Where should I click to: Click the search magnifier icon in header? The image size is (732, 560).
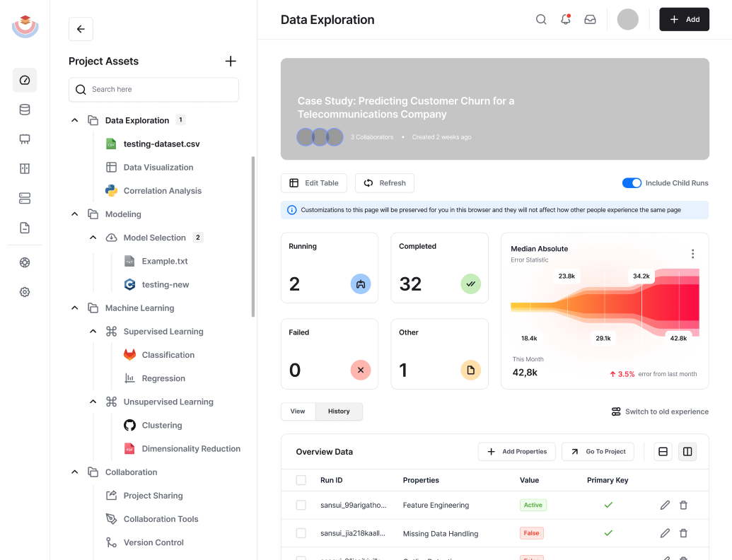[541, 20]
